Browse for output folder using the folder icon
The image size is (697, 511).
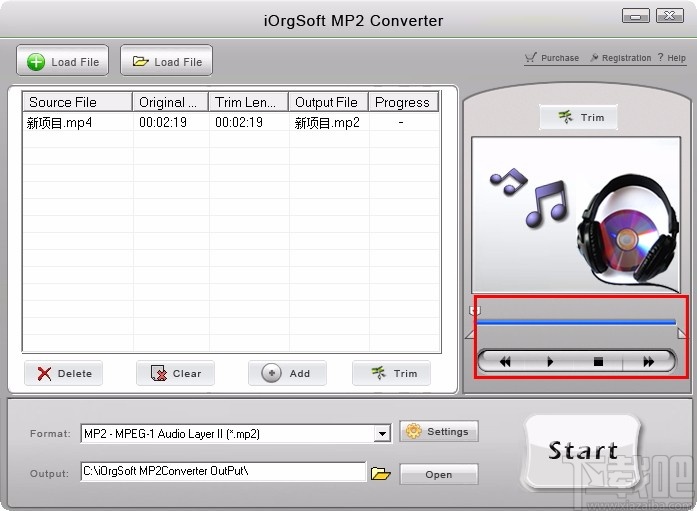coord(381,473)
